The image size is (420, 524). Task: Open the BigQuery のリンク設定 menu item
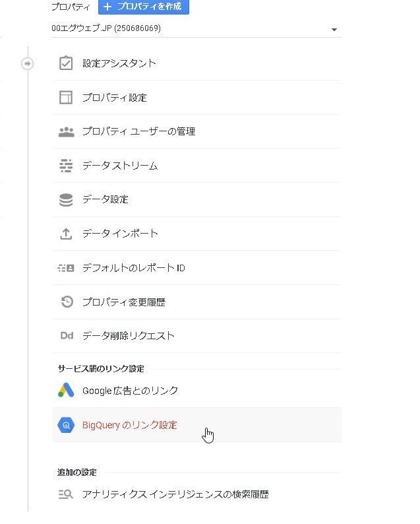tap(130, 426)
